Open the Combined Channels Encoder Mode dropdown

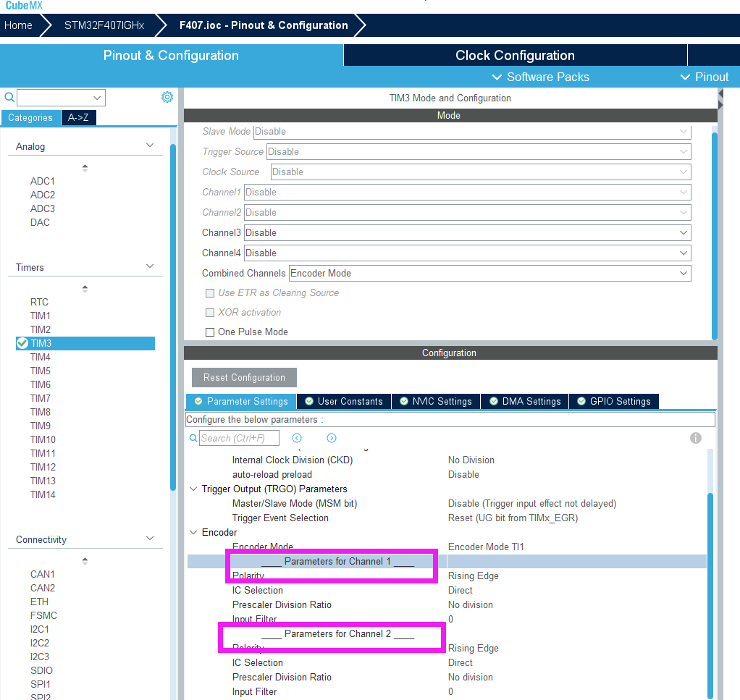[490, 274]
